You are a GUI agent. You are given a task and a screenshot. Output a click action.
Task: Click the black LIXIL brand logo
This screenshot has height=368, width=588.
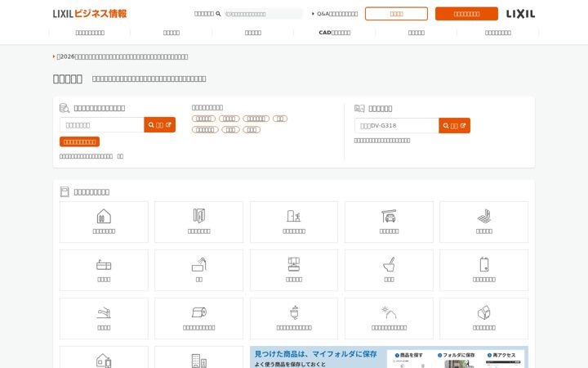(520, 14)
